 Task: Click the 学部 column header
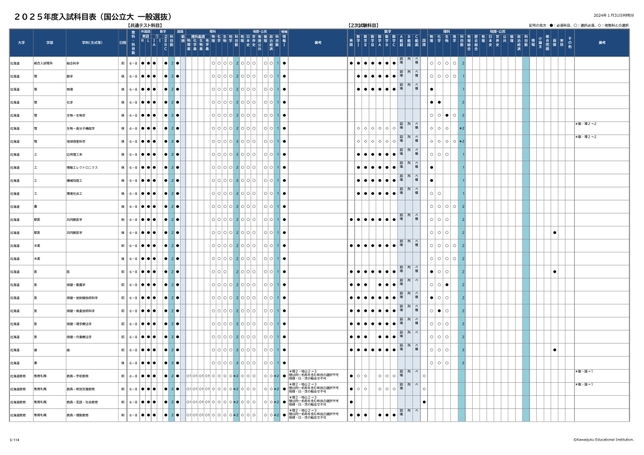(x=49, y=43)
